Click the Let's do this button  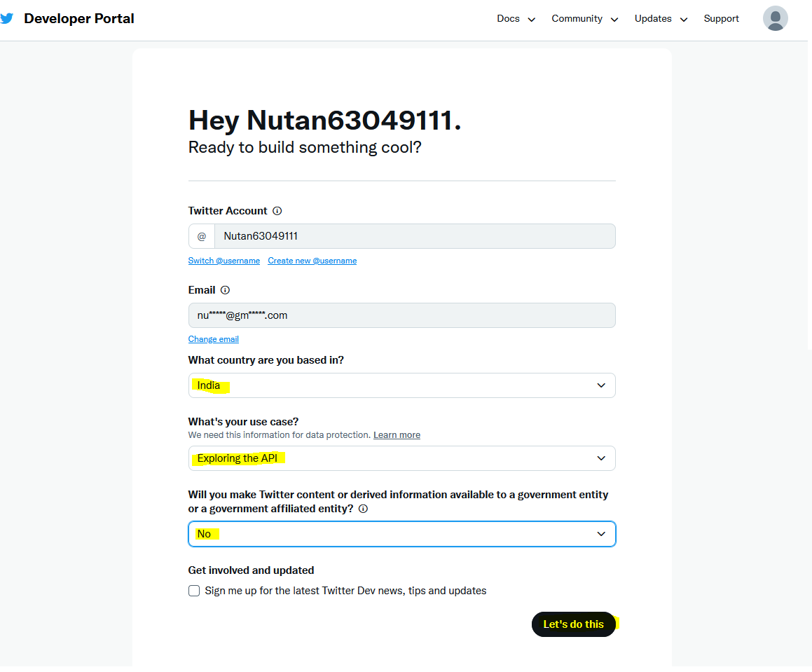tap(573, 624)
